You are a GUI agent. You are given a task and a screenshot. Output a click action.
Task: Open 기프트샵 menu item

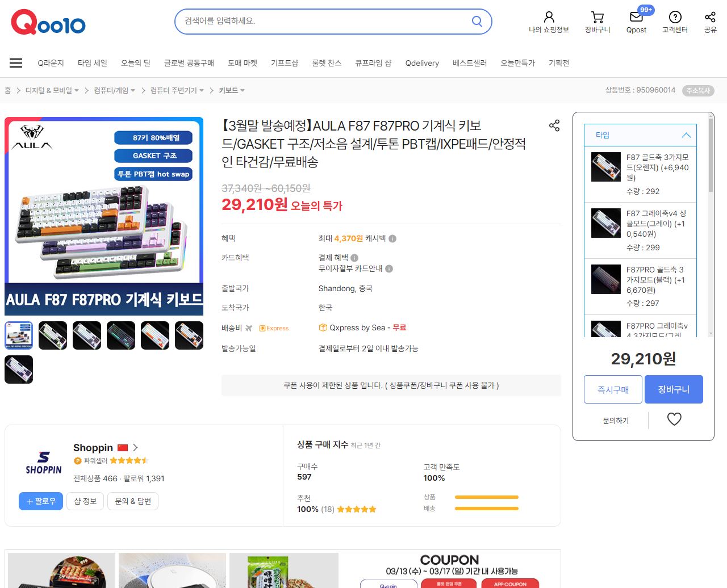click(x=285, y=63)
